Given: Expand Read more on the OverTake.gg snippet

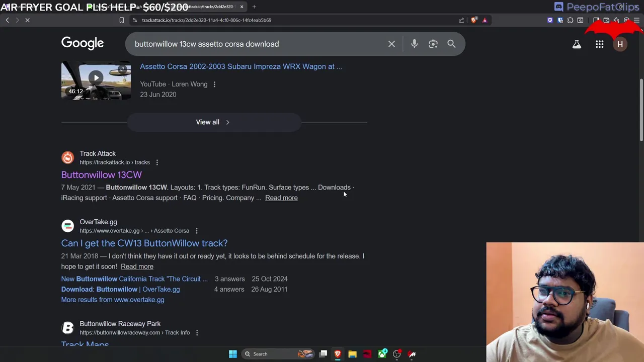Looking at the screenshot, I should pyautogui.click(x=137, y=266).
